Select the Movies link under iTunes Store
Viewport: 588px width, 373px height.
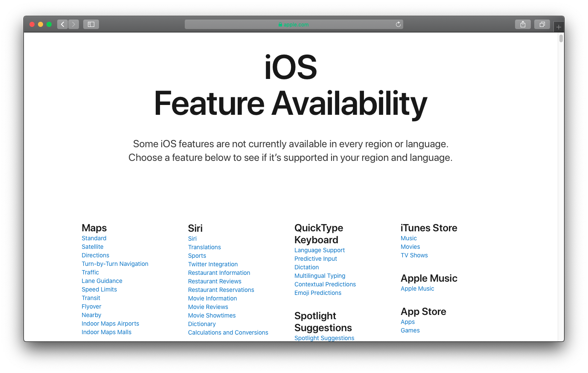tap(410, 247)
